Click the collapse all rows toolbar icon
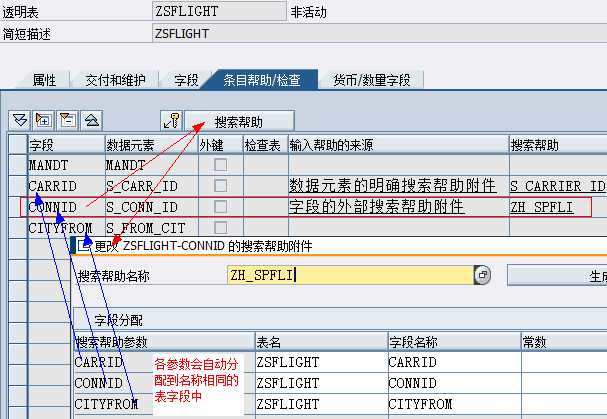Screen dimensions: 607x419 (x=67, y=120)
